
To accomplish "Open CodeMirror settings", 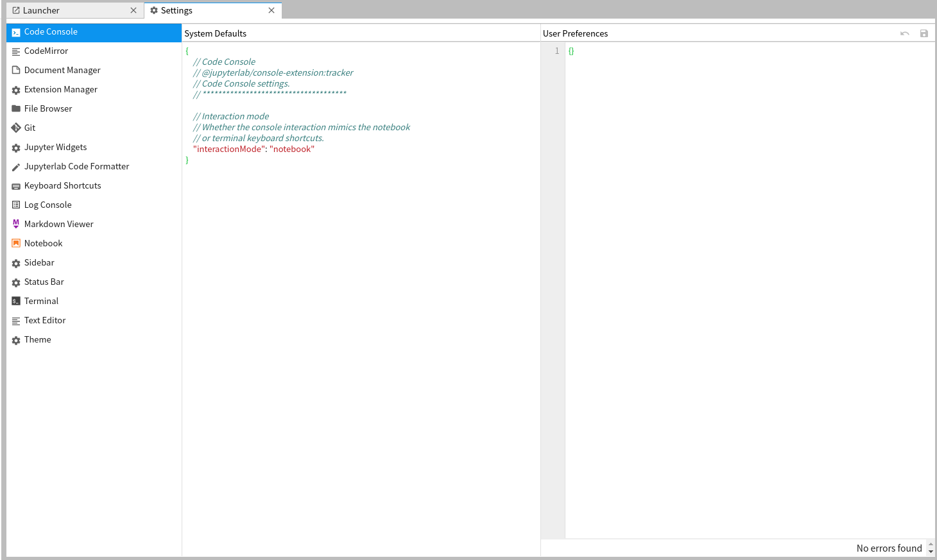I will coord(94,51).
